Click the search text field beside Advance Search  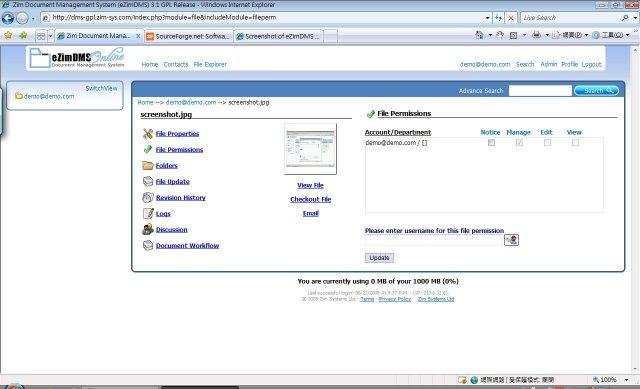tap(540, 91)
